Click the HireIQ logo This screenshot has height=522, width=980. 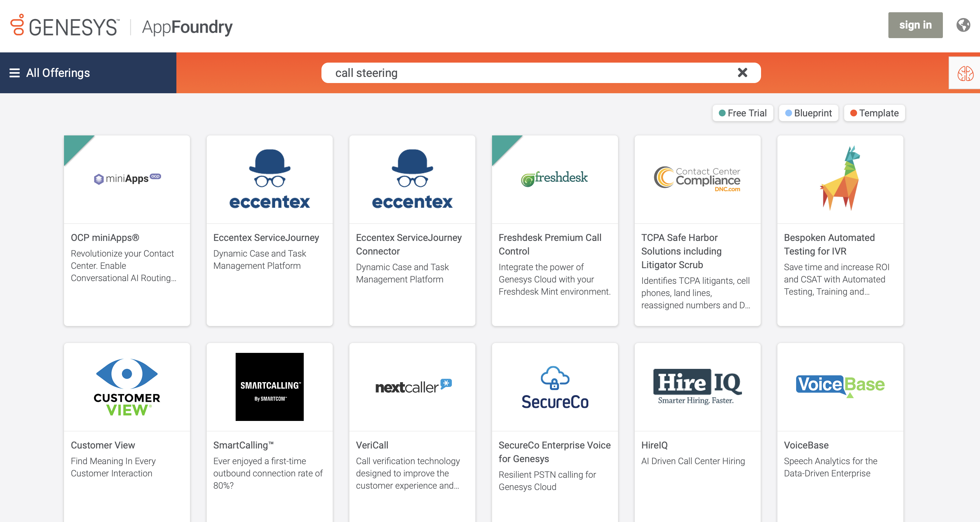[x=697, y=387]
